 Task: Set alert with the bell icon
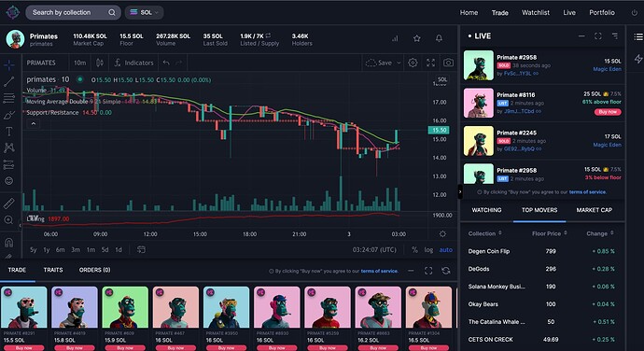439,38
